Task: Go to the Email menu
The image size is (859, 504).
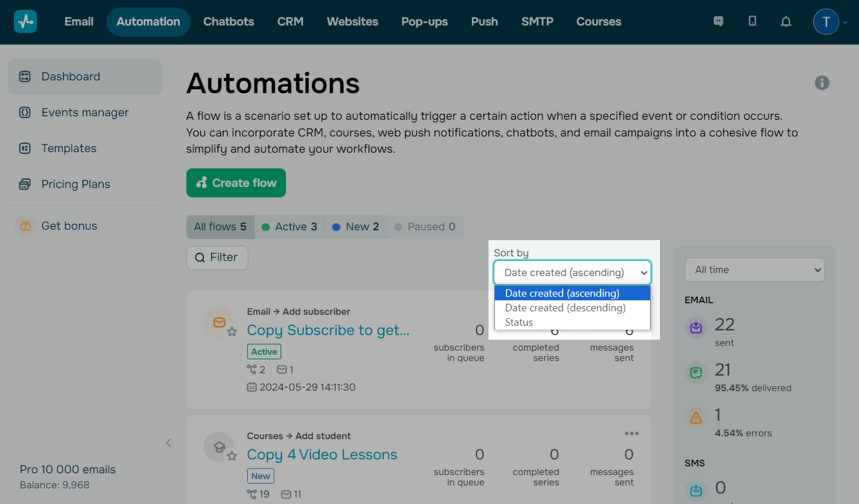Action: tap(79, 21)
